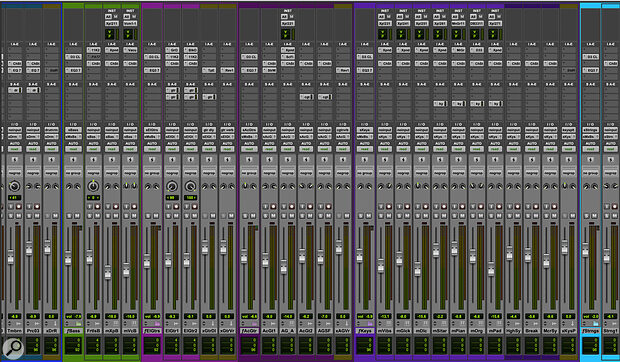The image size is (620, 362).
Task: Toggle input monitoring on AcGt1 track
Action: pos(265,207)
